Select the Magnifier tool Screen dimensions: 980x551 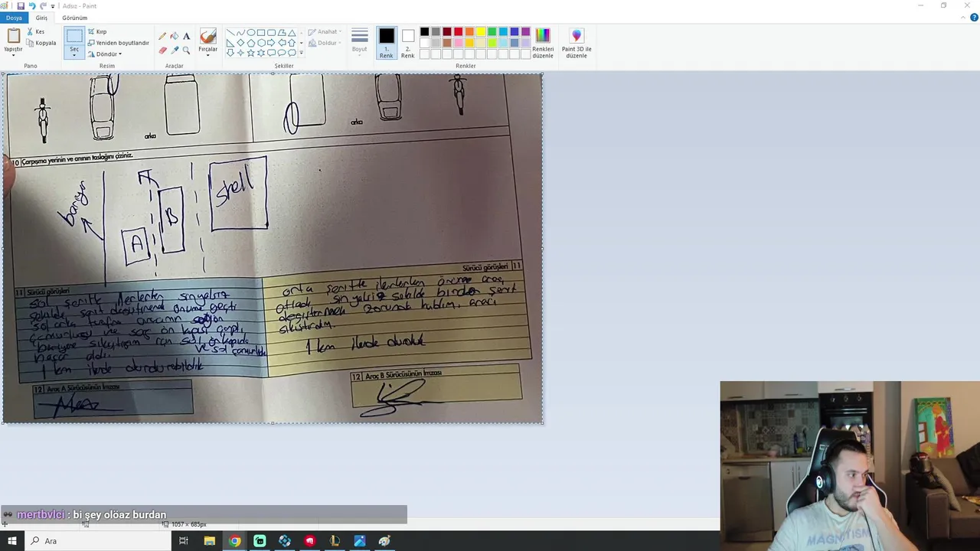pos(186,51)
